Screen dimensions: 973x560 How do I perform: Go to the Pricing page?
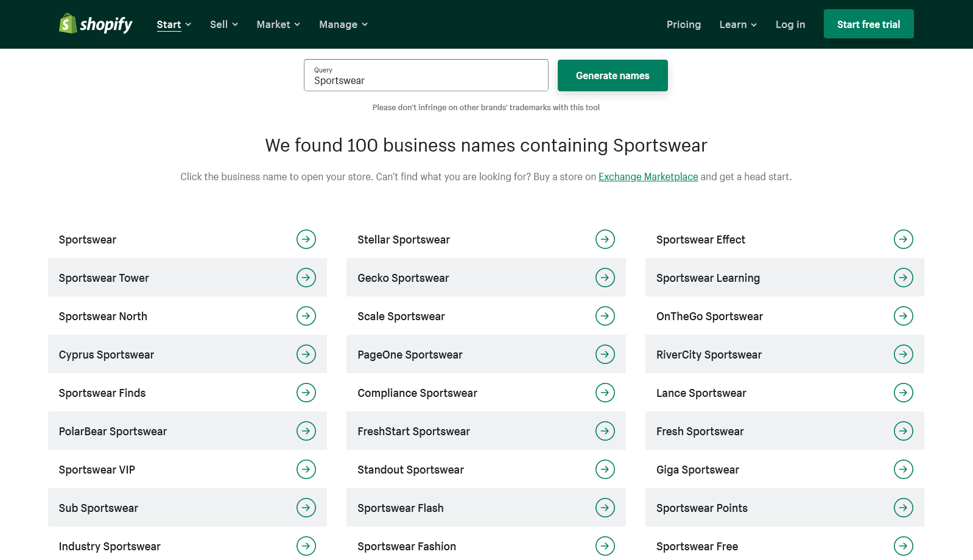pos(683,24)
